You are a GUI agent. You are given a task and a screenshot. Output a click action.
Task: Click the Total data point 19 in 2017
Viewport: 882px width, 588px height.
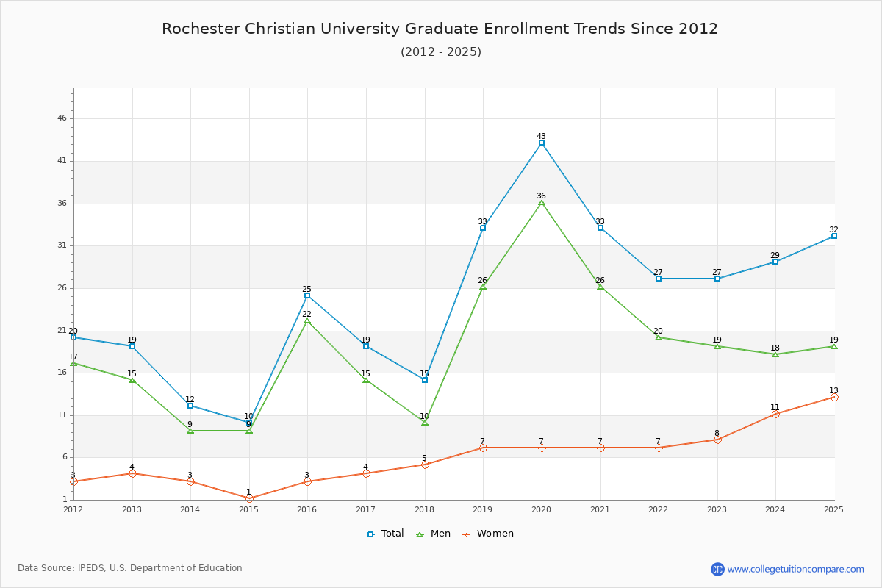click(x=366, y=346)
